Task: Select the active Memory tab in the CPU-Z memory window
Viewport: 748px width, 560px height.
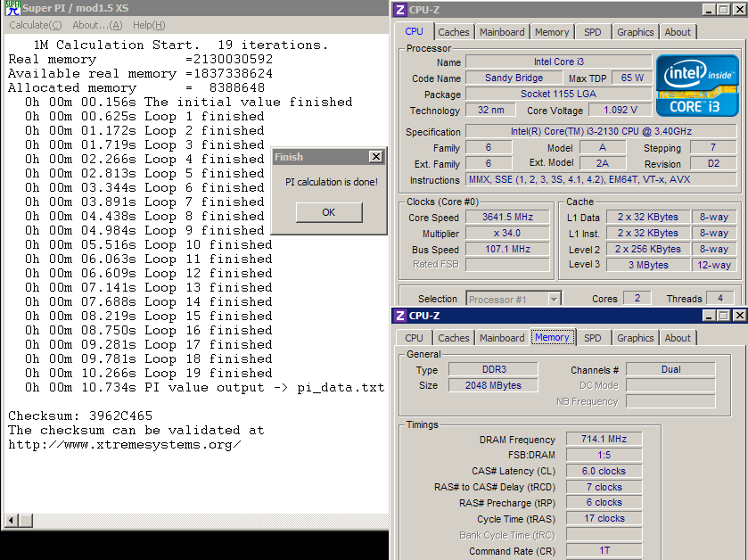Action: coord(552,337)
